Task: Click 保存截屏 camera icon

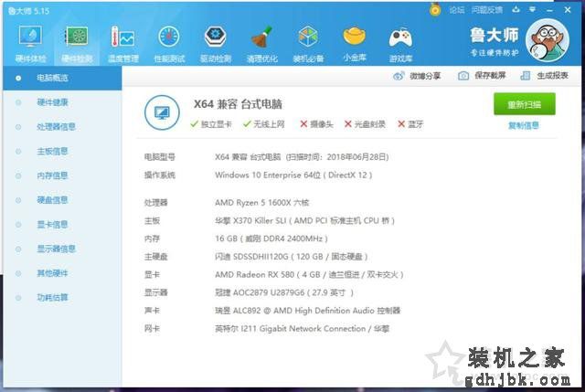Action: point(463,76)
